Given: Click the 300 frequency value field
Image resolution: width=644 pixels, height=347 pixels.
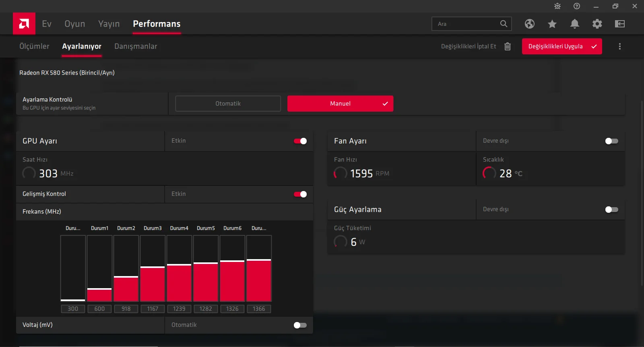Looking at the screenshot, I should 73,309.
